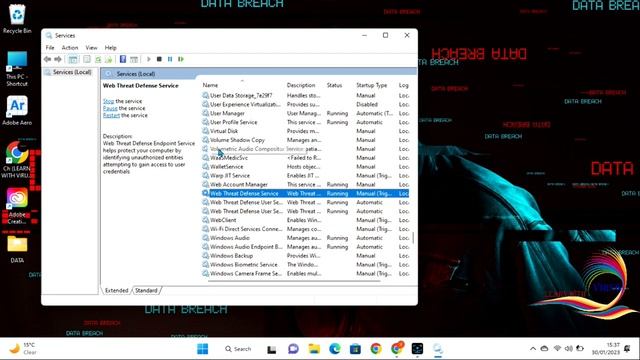Click the Export List toolbar icon
This screenshot has width=640, height=360.
tap(109, 59)
